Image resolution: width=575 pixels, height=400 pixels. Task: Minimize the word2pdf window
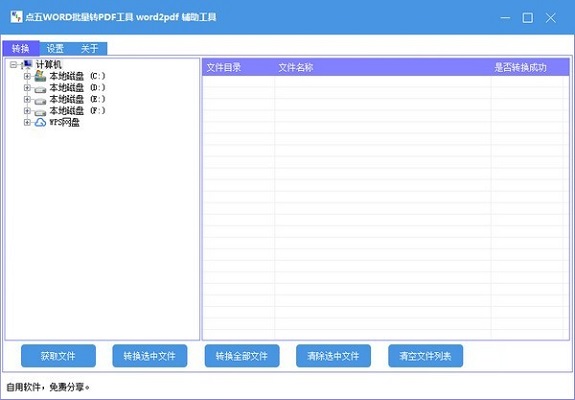(x=505, y=17)
